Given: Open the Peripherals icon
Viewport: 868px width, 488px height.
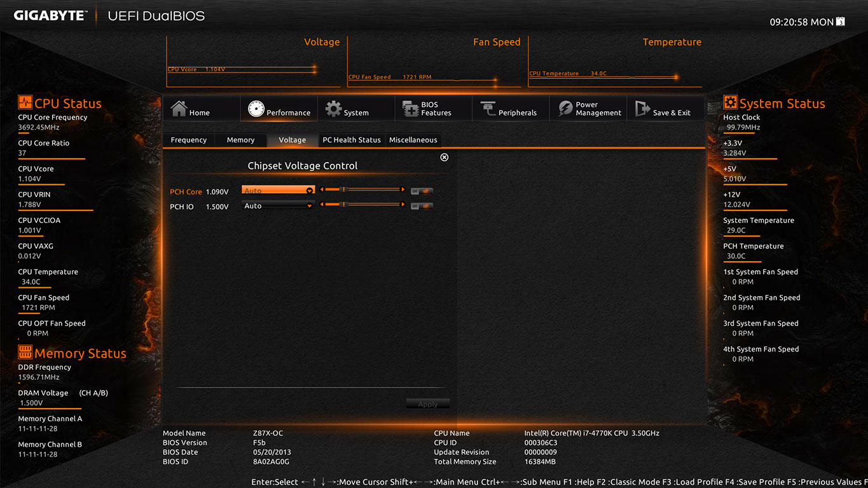Looking at the screenshot, I should point(488,109).
